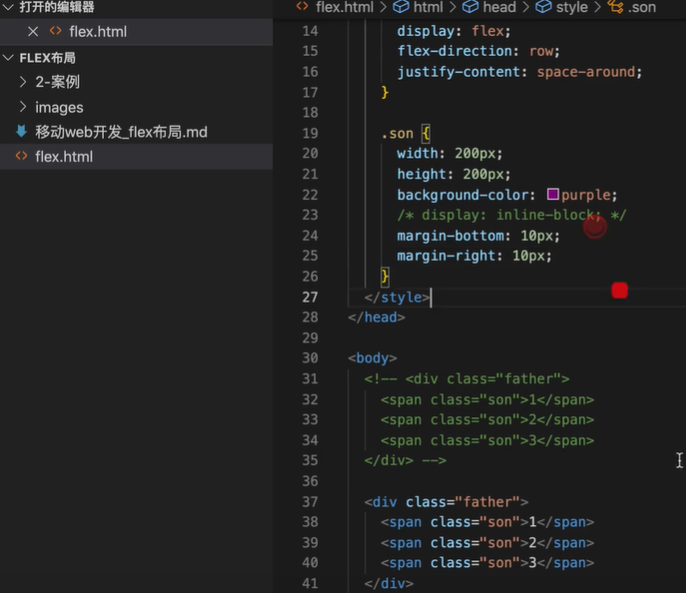Click the head breadcrumb segment
Image resolution: width=686 pixels, height=593 pixels.
point(499,7)
